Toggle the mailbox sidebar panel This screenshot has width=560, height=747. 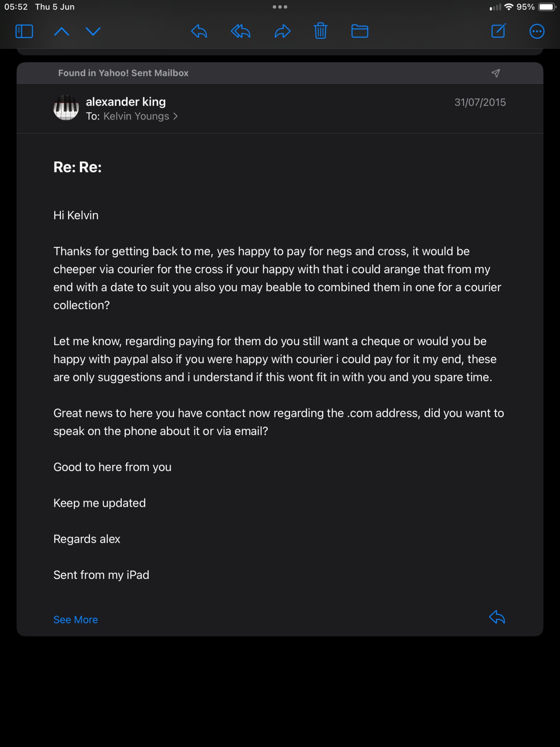click(24, 31)
